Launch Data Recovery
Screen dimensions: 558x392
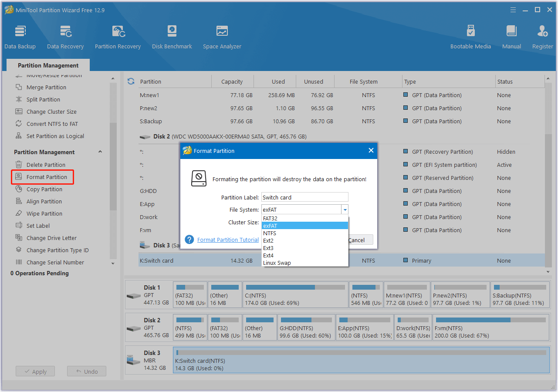tap(65, 36)
